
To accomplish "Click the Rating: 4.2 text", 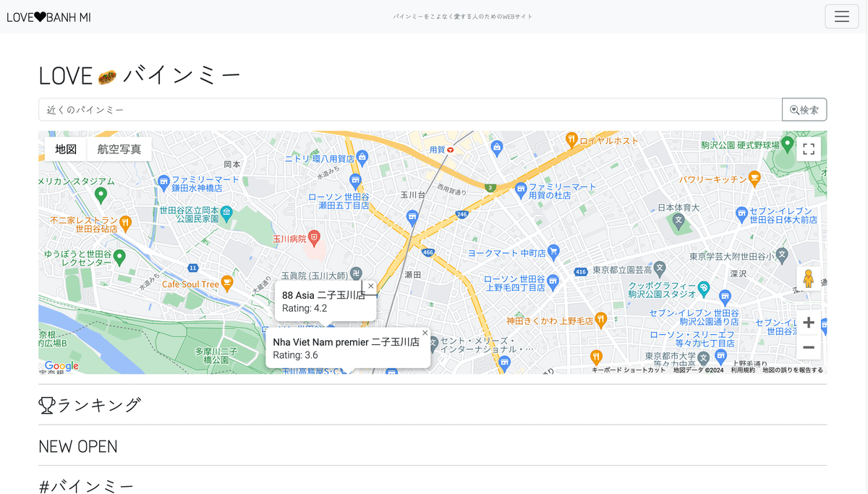I will tap(305, 308).
